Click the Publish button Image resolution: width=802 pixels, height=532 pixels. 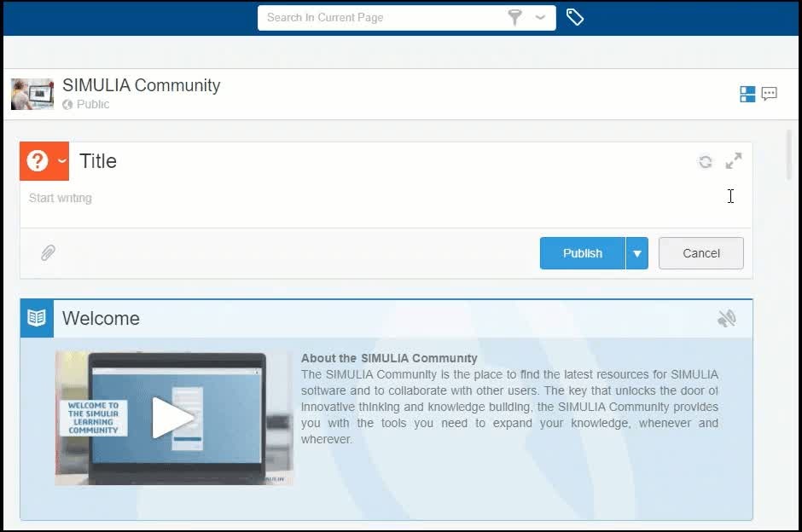[x=583, y=253]
